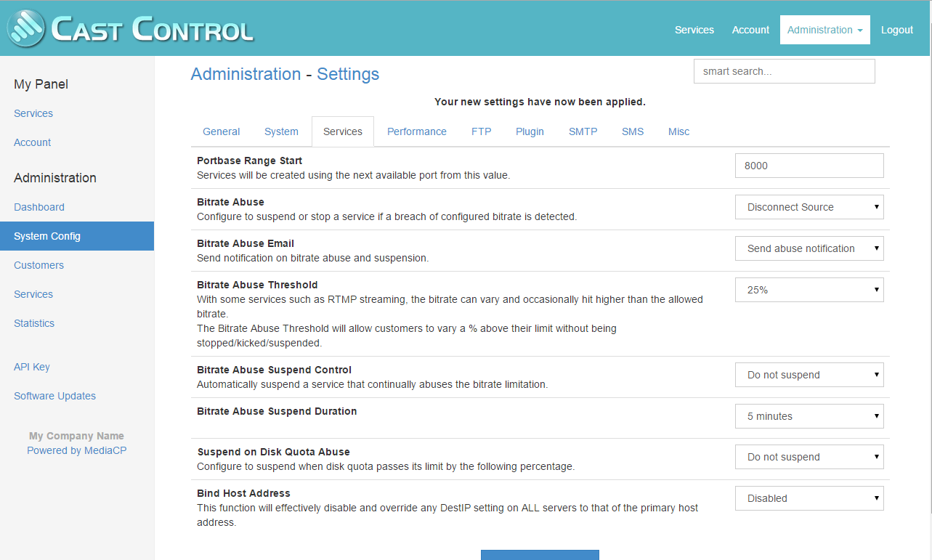
Task: Open Services under Administration sidebar
Action: [x=33, y=294]
